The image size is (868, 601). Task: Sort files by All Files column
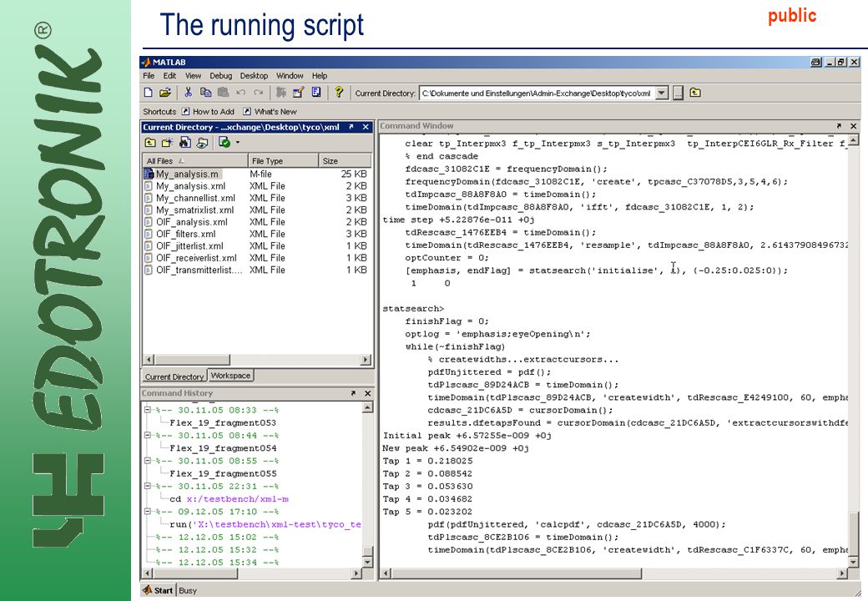(x=194, y=160)
